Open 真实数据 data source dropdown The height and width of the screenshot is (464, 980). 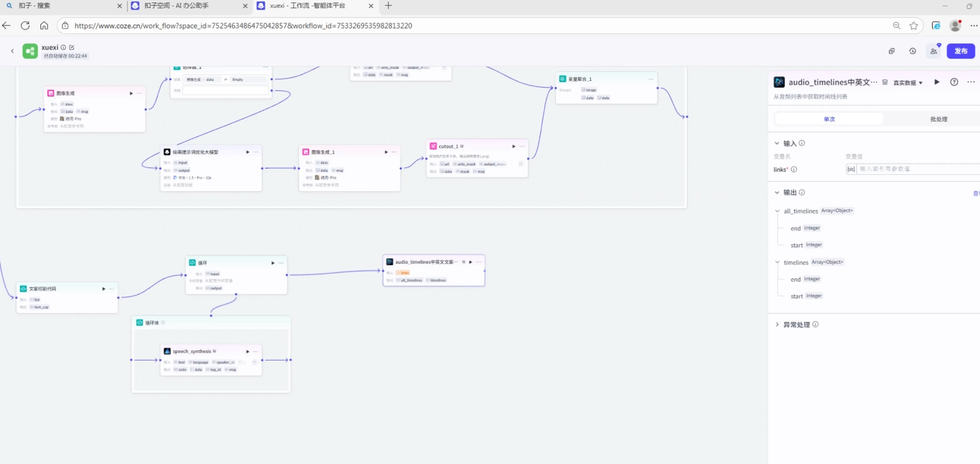tap(907, 83)
